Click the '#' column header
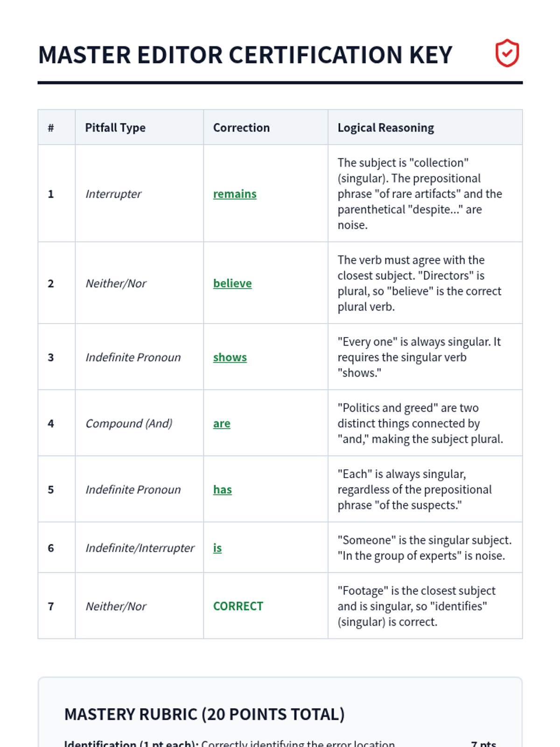 coord(51,127)
